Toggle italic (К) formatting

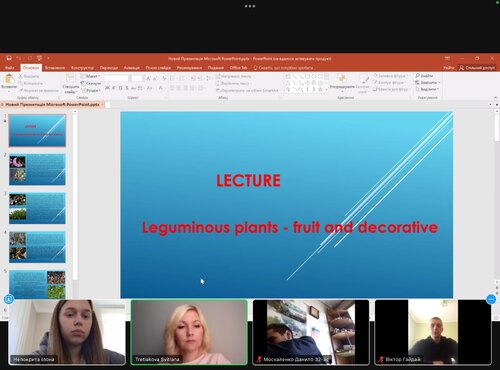click(114, 88)
